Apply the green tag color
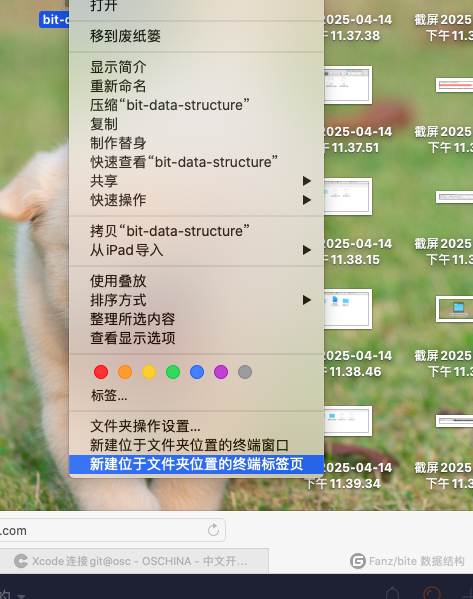This screenshot has height=599, width=473. pyautogui.click(x=173, y=372)
